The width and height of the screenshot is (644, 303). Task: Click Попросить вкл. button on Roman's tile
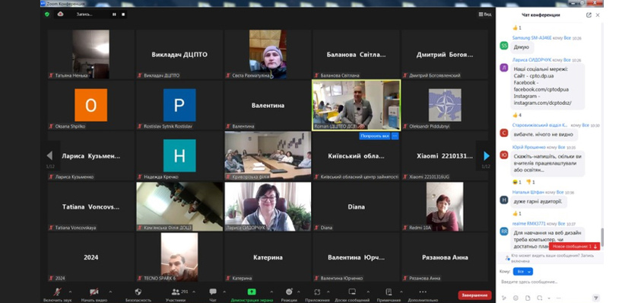tap(375, 136)
